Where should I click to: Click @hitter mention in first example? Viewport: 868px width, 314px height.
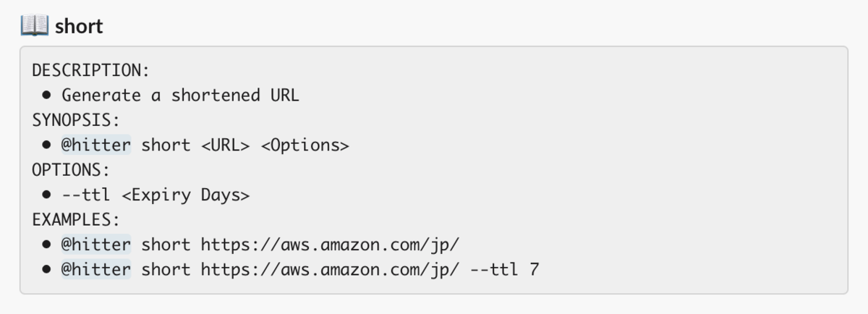95,245
